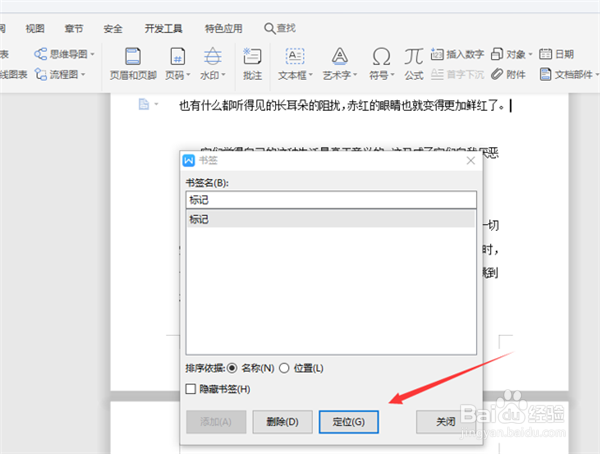600x454 pixels.
Task: Click the 符号 symbol omega icon
Action: coord(381,56)
